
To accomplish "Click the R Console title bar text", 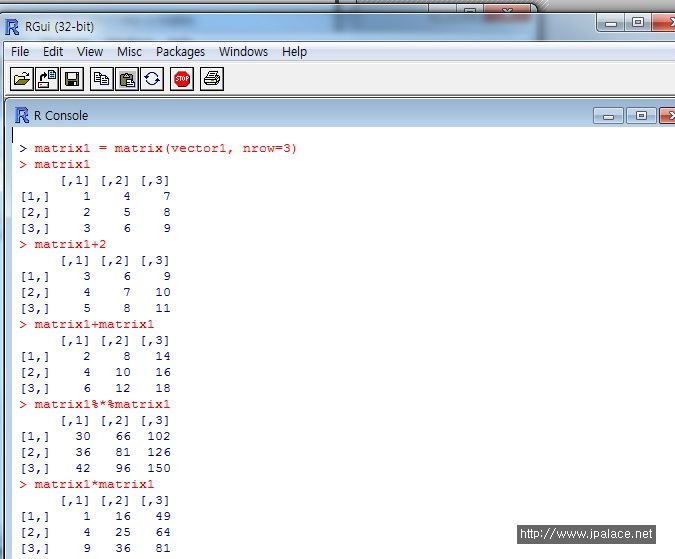I will [x=61, y=116].
